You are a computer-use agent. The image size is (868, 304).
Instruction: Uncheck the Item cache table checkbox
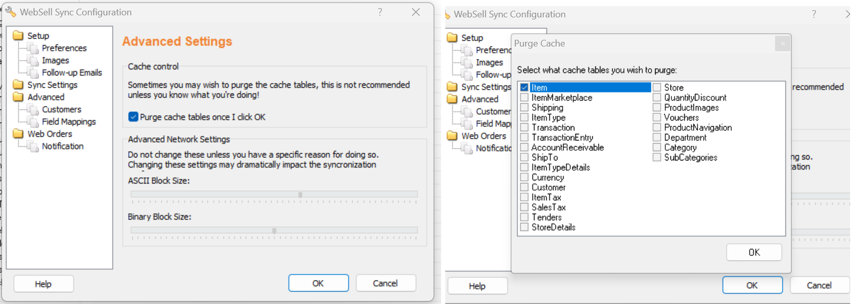(524, 87)
